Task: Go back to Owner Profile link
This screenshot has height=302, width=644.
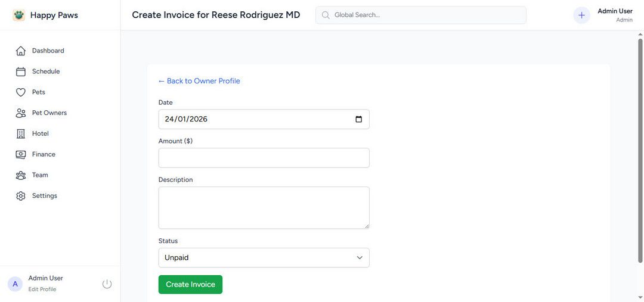Action: (x=199, y=81)
